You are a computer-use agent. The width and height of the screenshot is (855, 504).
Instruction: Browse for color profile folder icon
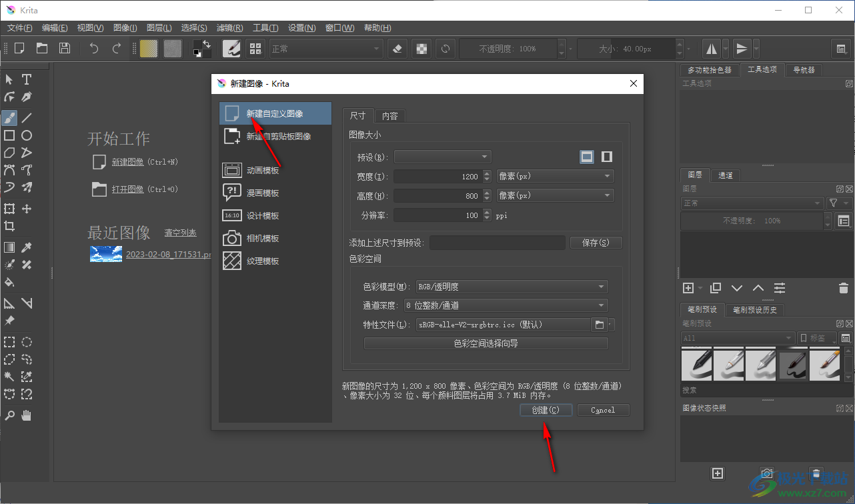click(x=599, y=325)
